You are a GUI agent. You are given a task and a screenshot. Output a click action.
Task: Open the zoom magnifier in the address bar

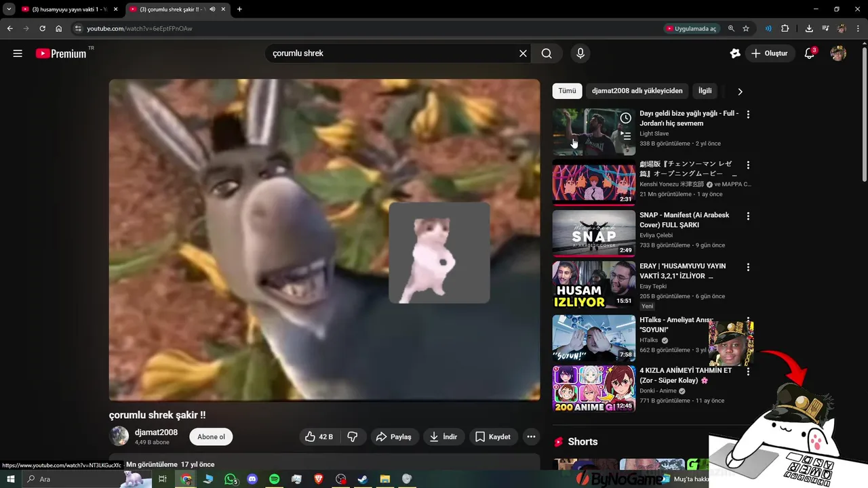click(x=731, y=28)
